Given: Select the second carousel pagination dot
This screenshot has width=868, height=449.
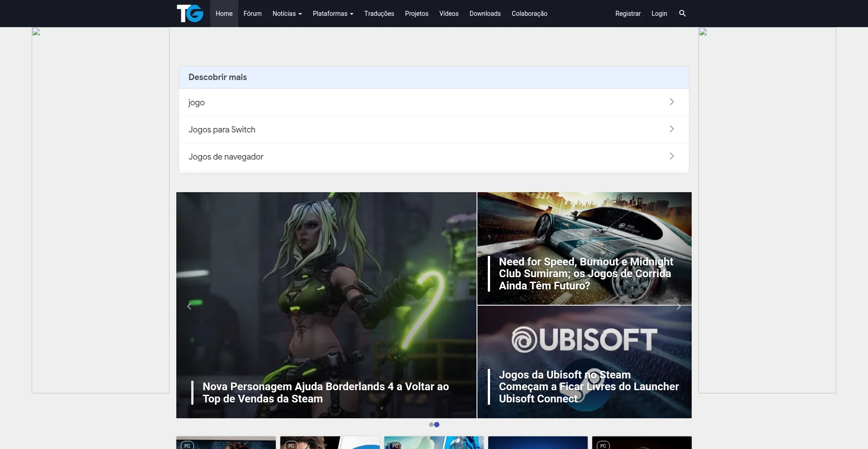Looking at the screenshot, I should pyautogui.click(x=437, y=425).
